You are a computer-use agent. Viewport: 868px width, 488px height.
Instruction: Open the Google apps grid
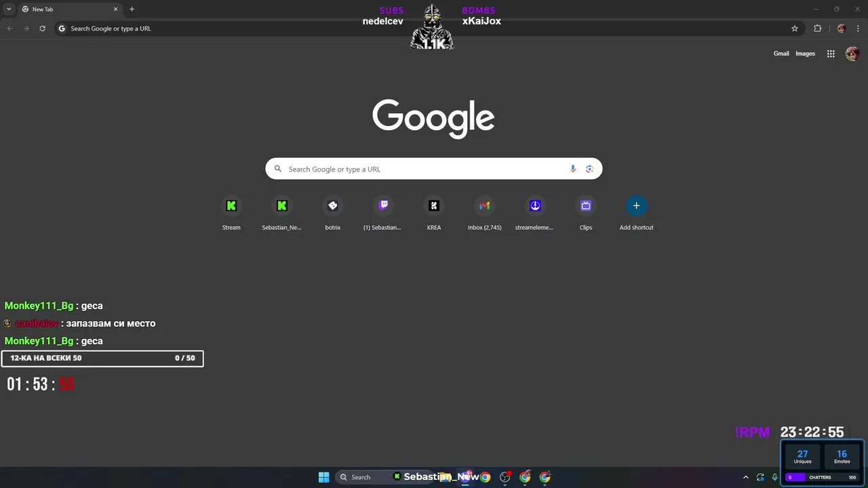(831, 54)
